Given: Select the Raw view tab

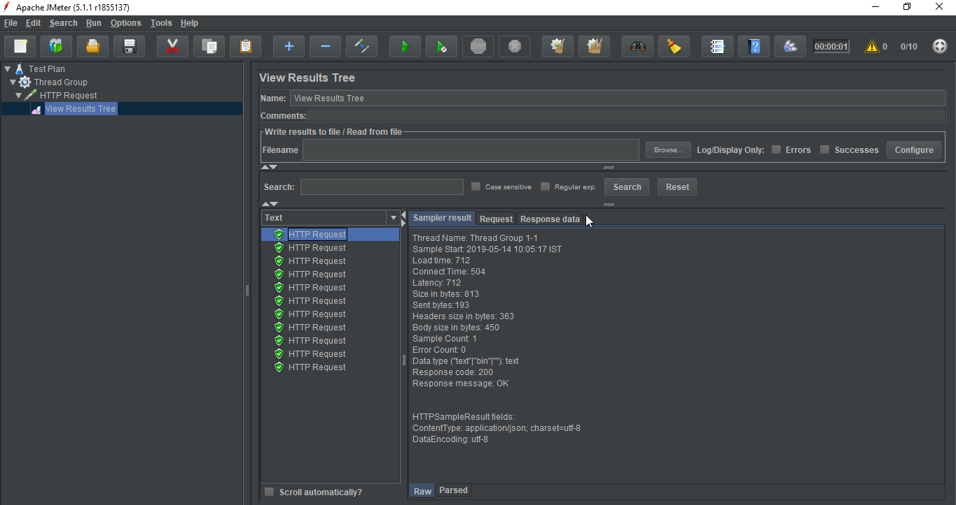Looking at the screenshot, I should click(x=423, y=491).
